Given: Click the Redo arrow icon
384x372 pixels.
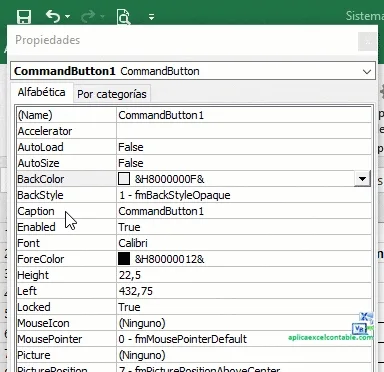Looking at the screenshot, I should pyautogui.click(x=88, y=16).
